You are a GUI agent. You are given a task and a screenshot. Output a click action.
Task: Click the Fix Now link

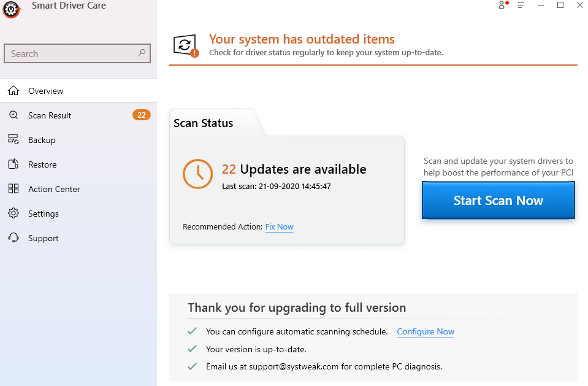pyautogui.click(x=279, y=227)
